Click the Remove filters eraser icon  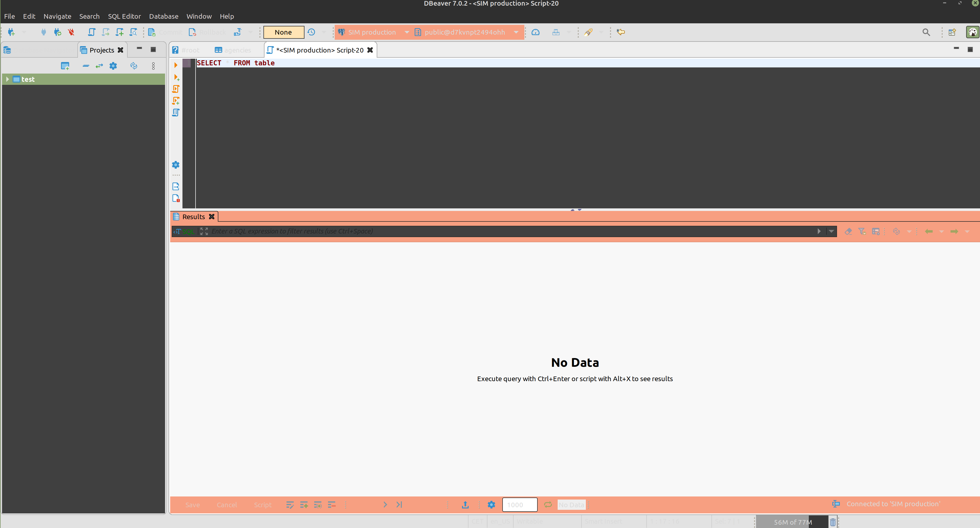(848, 231)
